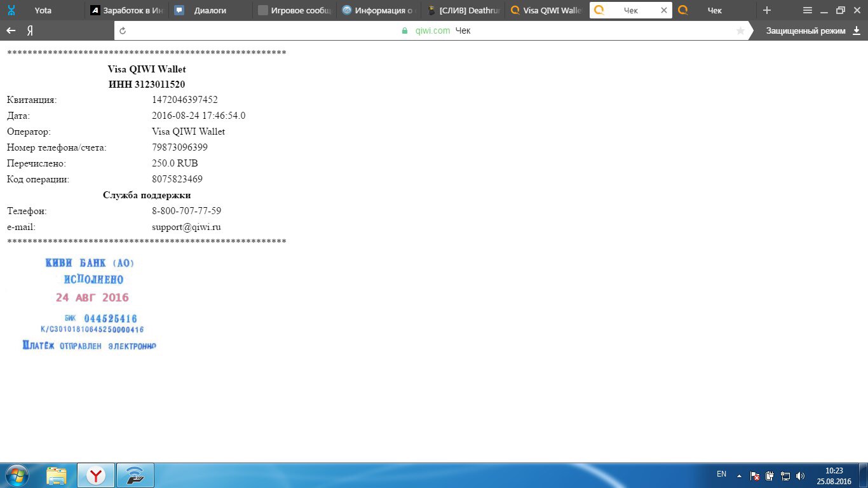Click the Visa QIWI Wallet receipt heading
Screen dimensions: 868x488
pyautogui.click(x=147, y=69)
